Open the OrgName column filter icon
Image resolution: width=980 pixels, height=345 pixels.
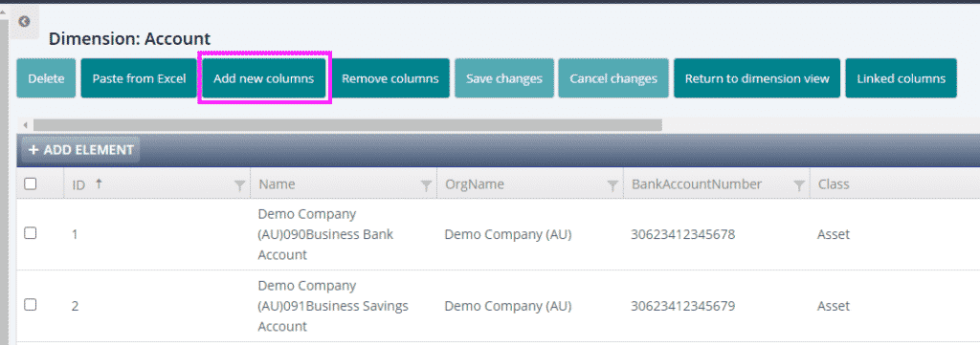click(x=613, y=184)
